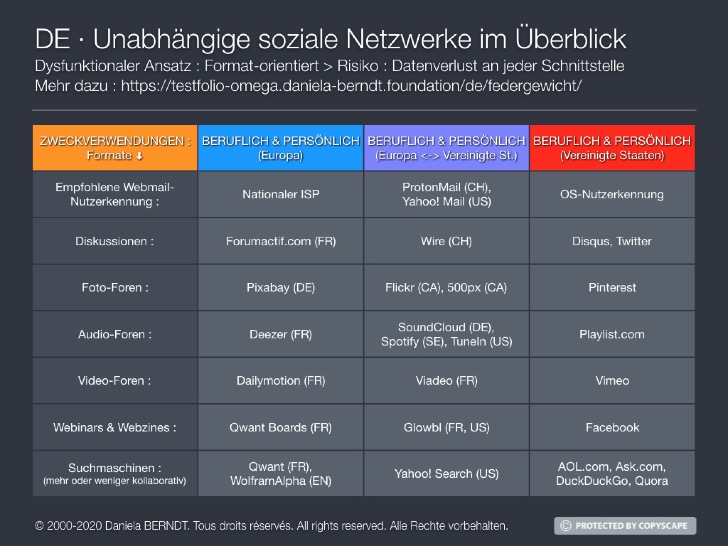The width and height of the screenshot is (728, 546).
Task: Click the down arrow beside Formate
Action: click(140, 156)
